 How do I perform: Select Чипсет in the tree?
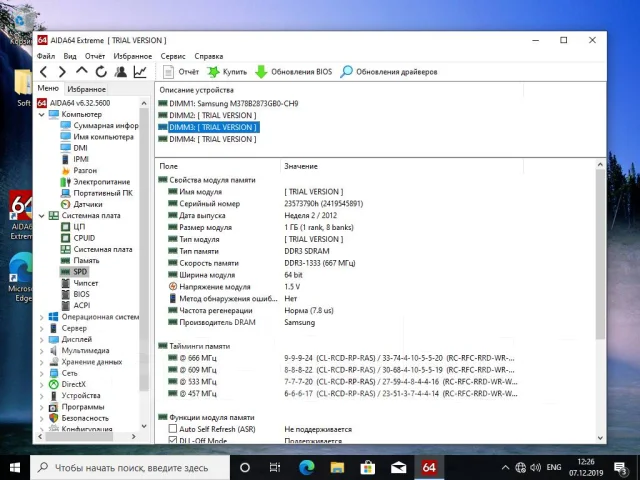[x=80, y=283]
